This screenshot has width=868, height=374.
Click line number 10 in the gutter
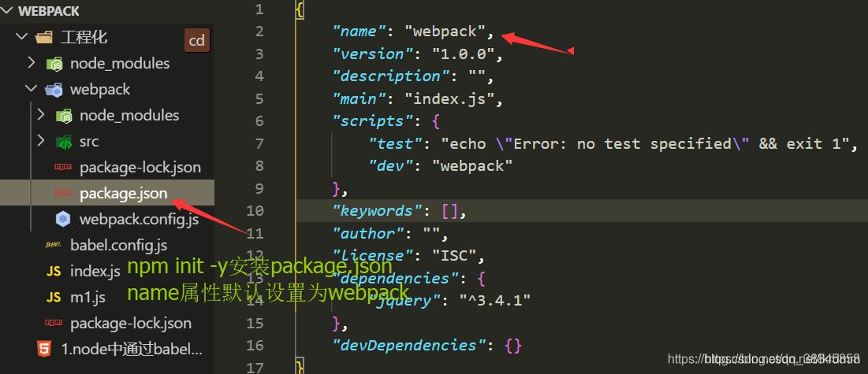pos(255,211)
